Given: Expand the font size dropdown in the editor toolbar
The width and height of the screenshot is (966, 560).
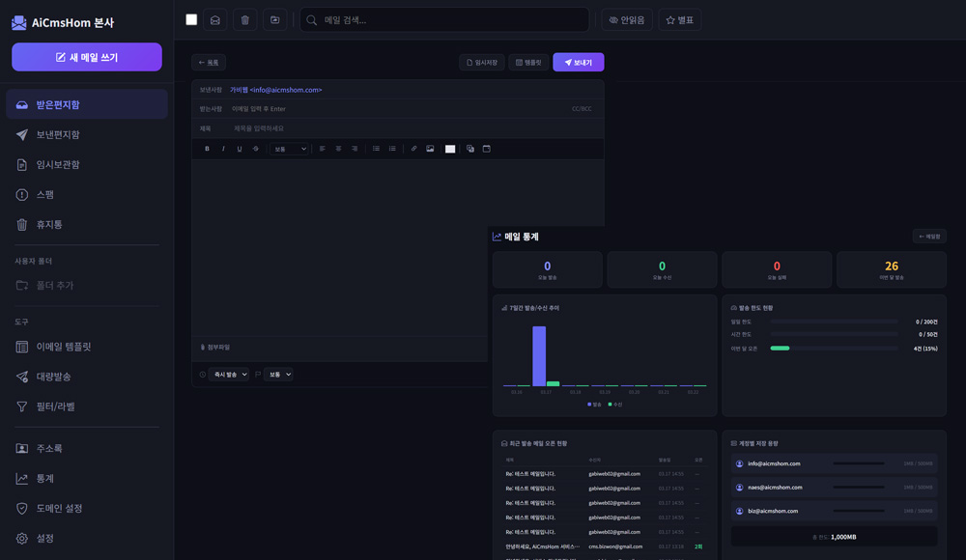Looking at the screenshot, I should (x=289, y=149).
